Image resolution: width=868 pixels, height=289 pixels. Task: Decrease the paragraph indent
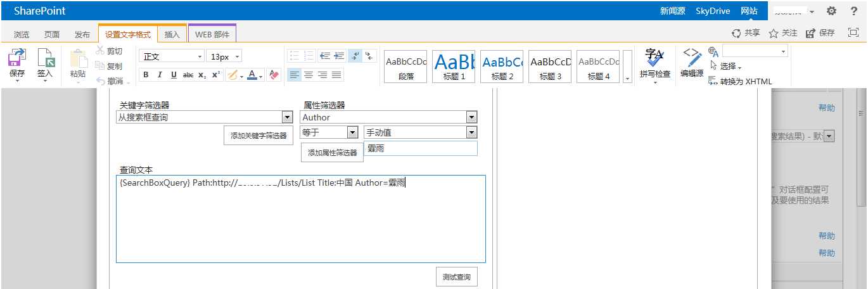click(325, 56)
